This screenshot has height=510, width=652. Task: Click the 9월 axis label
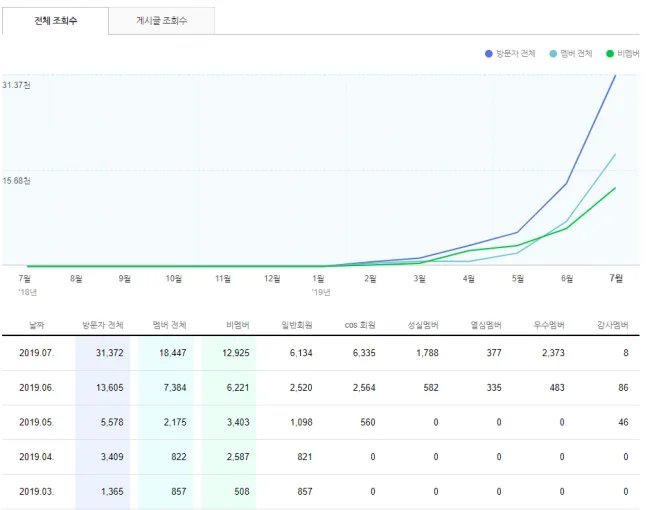pos(124,278)
